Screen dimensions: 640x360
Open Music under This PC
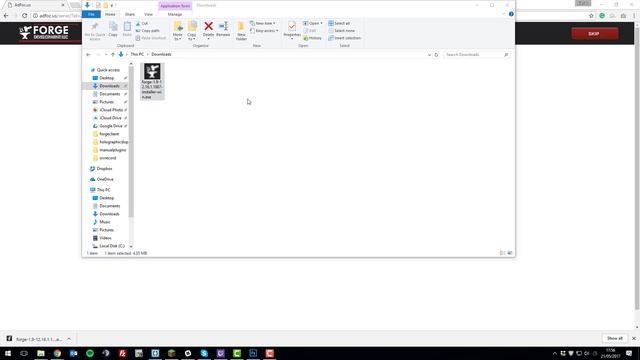click(x=104, y=222)
